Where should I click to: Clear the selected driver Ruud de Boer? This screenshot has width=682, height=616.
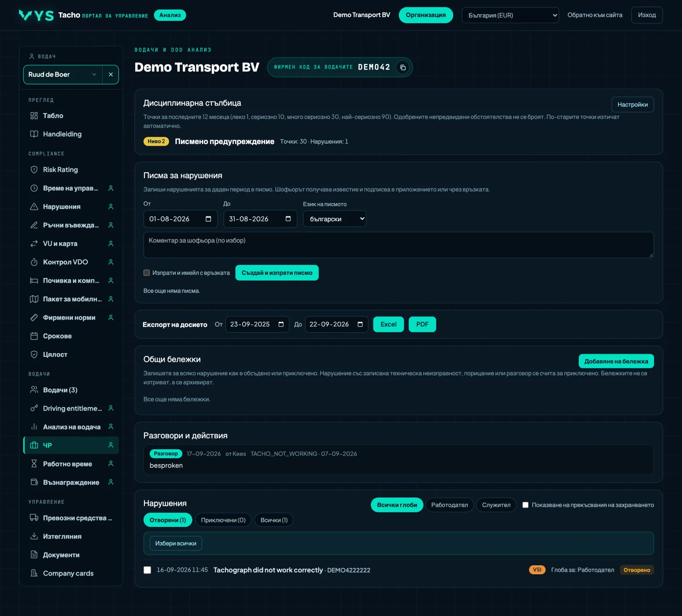point(111,75)
